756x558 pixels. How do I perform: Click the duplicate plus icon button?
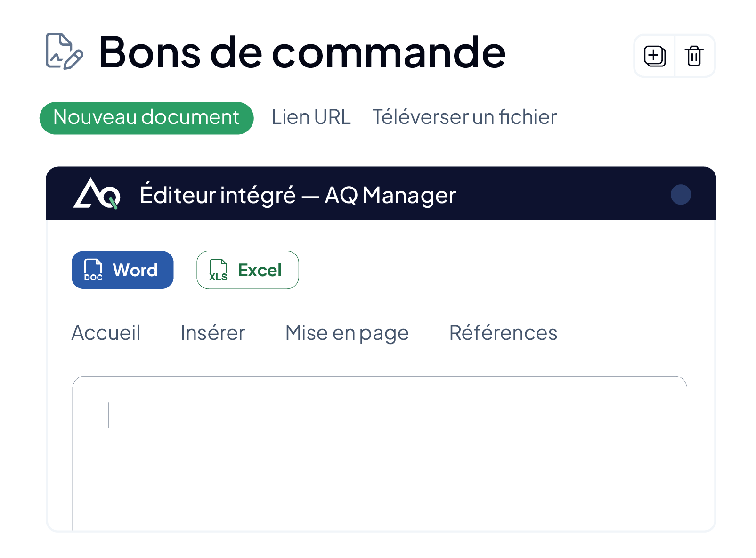click(x=655, y=56)
